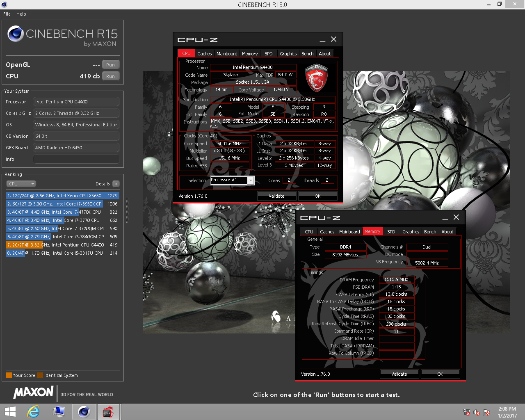The image size is (525, 420).
Task: Open the Help menu
Action: pyautogui.click(x=21, y=14)
